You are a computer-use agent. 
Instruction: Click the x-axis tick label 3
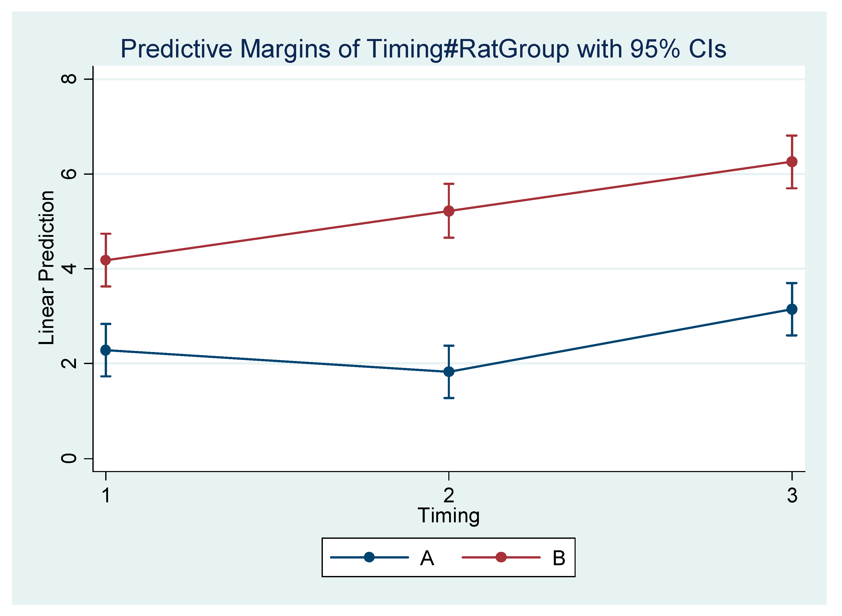point(792,496)
